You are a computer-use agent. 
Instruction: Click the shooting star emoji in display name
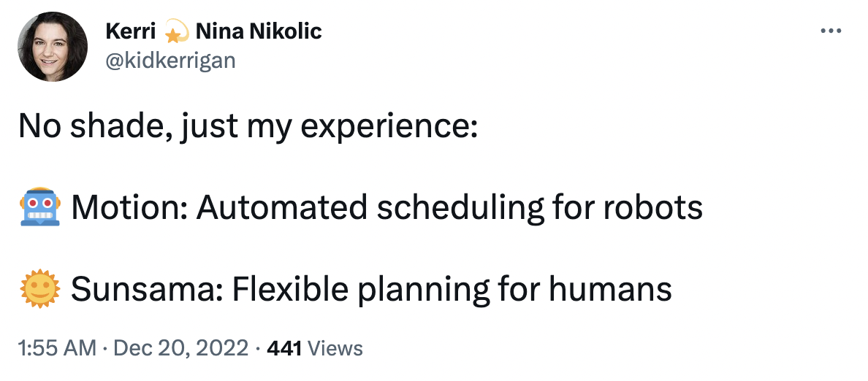pos(175,33)
